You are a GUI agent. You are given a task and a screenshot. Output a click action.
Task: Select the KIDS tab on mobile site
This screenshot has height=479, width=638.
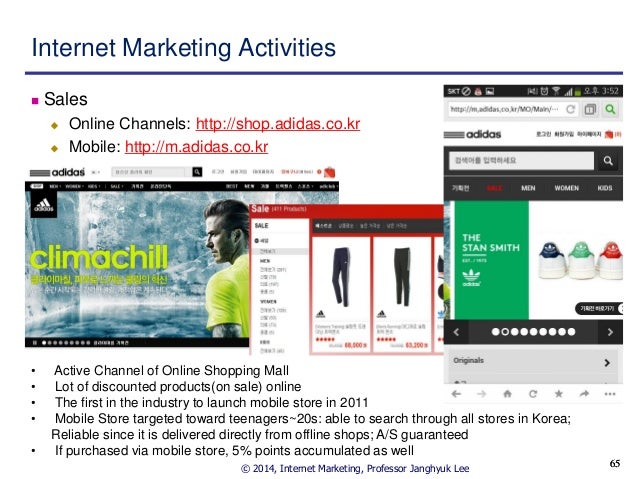pyautogui.click(x=605, y=188)
